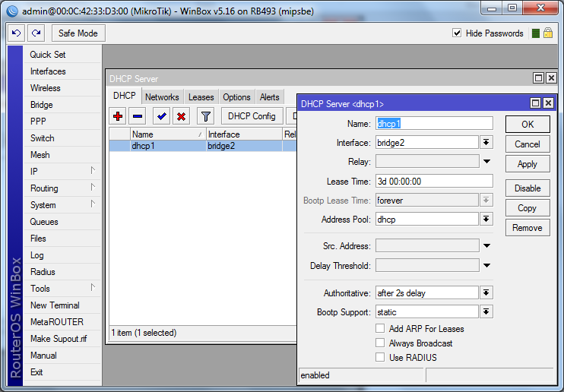Click the Cancel button
Screen dimensions: 564x392
[x=528, y=144]
